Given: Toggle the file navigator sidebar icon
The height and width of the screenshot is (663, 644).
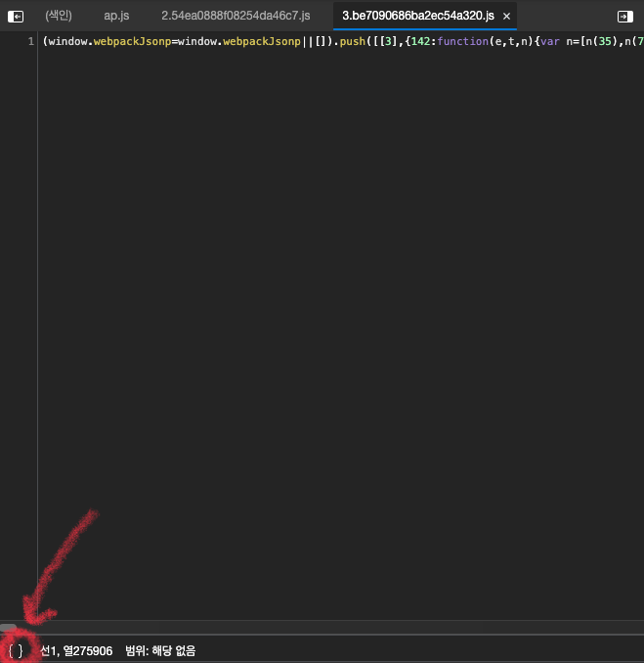Looking at the screenshot, I should (16, 17).
